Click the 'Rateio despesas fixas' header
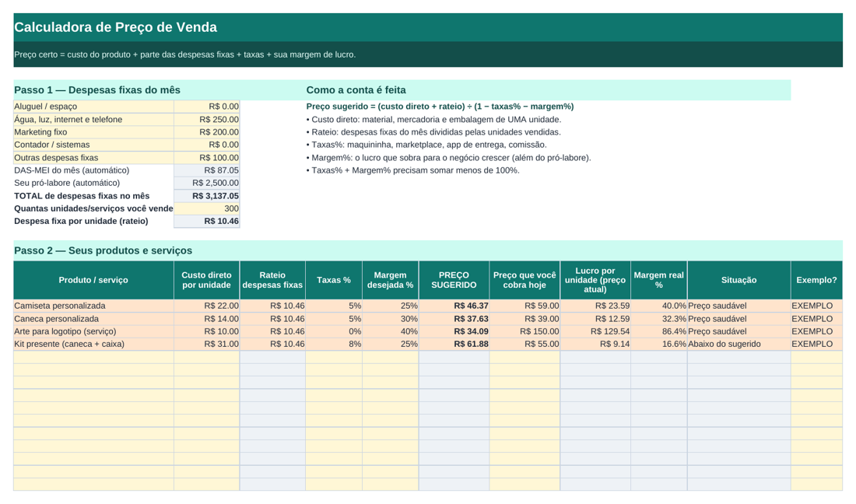The width and height of the screenshot is (856, 504). 272,280
